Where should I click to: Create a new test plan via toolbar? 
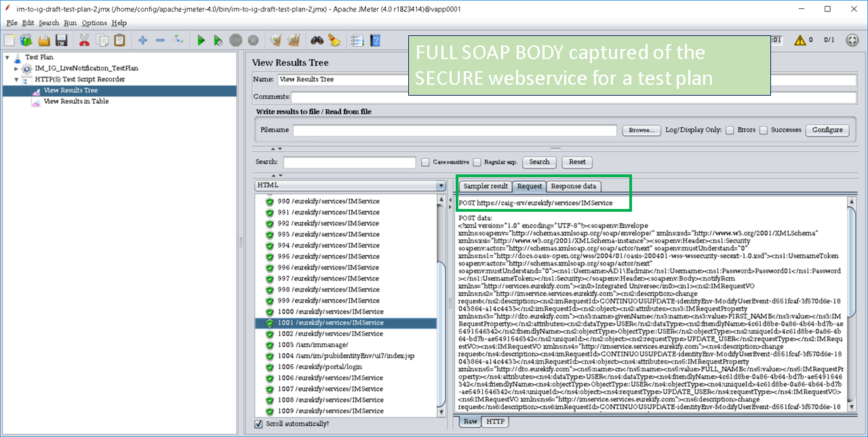coord(9,41)
